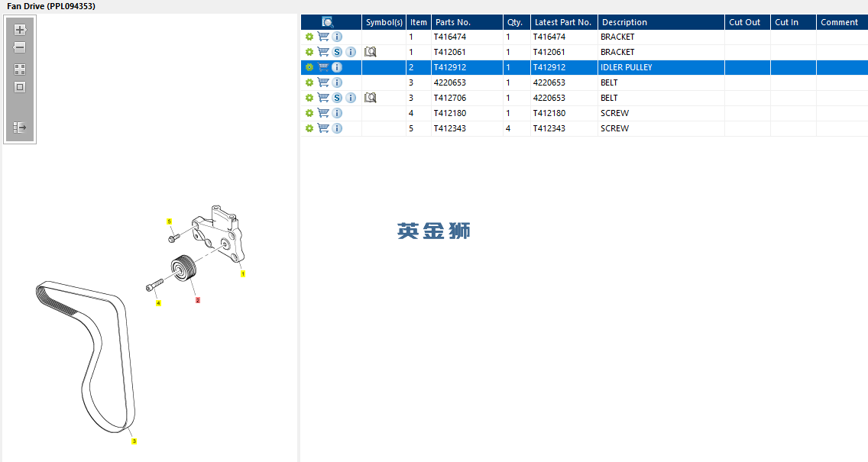Open symbol magnifier icon for T412706
This screenshot has width=868, height=462.
(x=371, y=98)
